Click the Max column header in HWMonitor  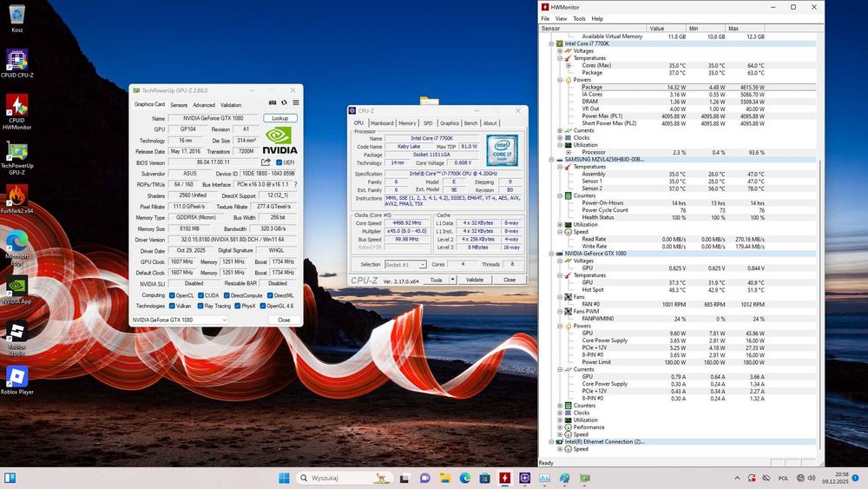coord(745,28)
